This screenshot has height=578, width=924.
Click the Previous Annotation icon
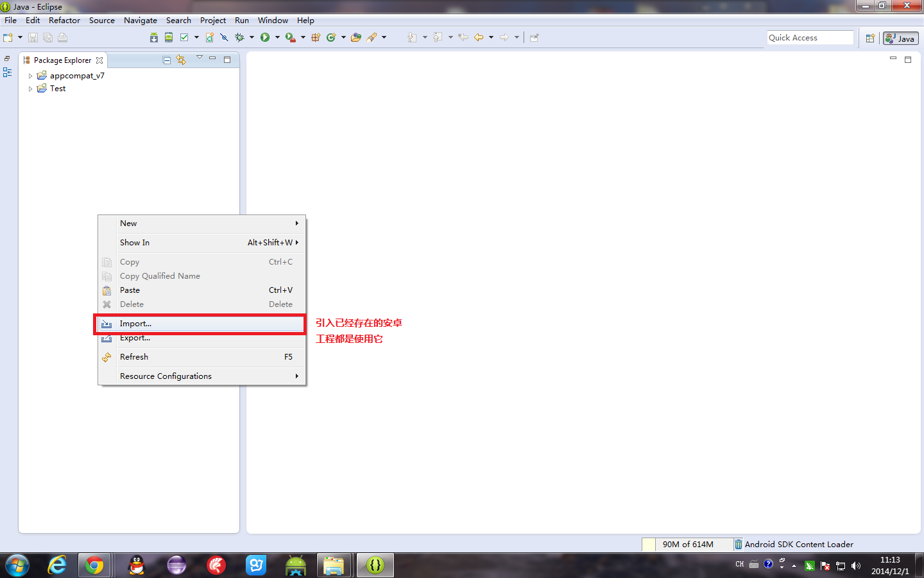pyautogui.click(x=438, y=37)
